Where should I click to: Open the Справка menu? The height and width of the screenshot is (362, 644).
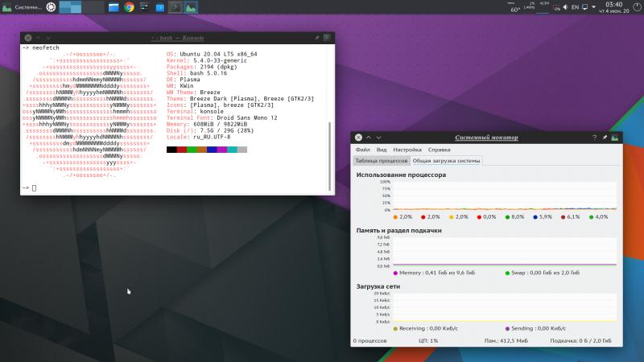439,150
